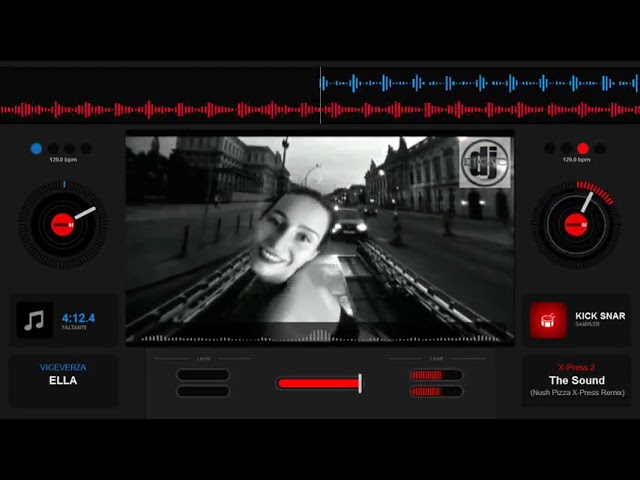Image resolution: width=640 pixels, height=480 pixels.
Task: Click the red waveform track
Action: click(320, 110)
